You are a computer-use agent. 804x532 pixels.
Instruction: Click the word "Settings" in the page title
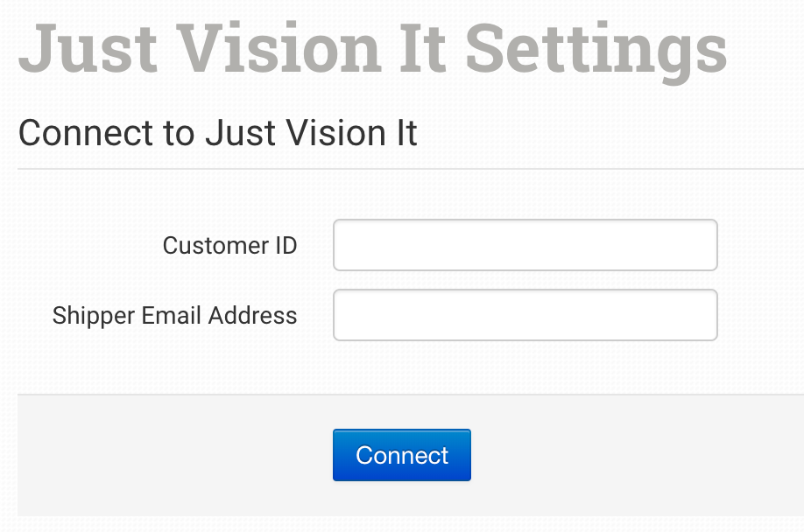pyautogui.click(x=596, y=48)
